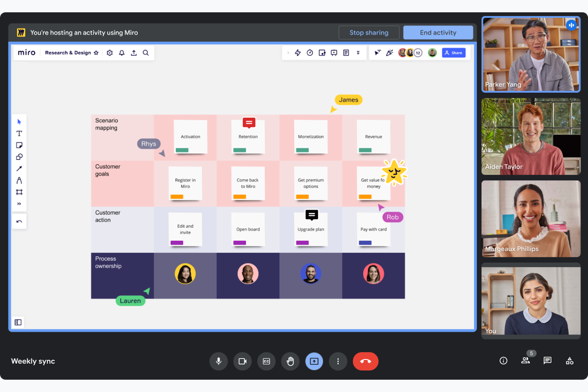Mute the microphone
This screenshot has height=392, width=588.
pos(219,361)
